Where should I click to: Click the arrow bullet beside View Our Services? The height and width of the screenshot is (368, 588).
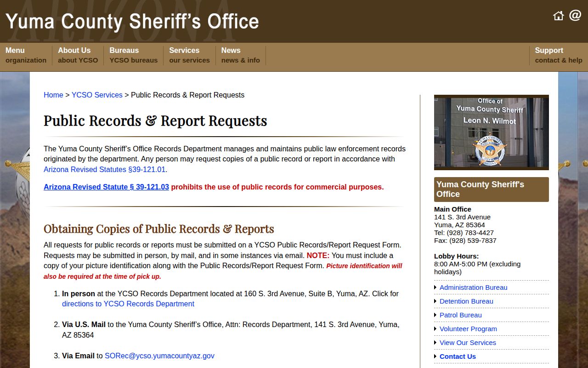[x=435, y=343]
